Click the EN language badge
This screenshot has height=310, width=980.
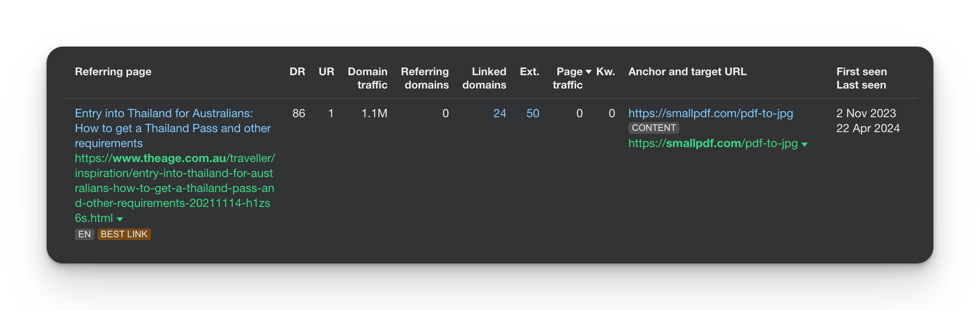[x=84, y=234]
